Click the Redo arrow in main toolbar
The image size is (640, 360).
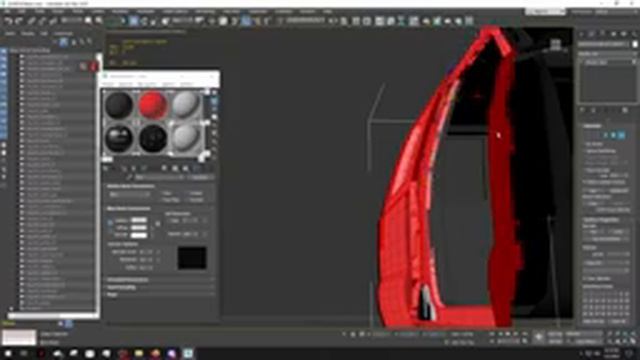[19, 21]
